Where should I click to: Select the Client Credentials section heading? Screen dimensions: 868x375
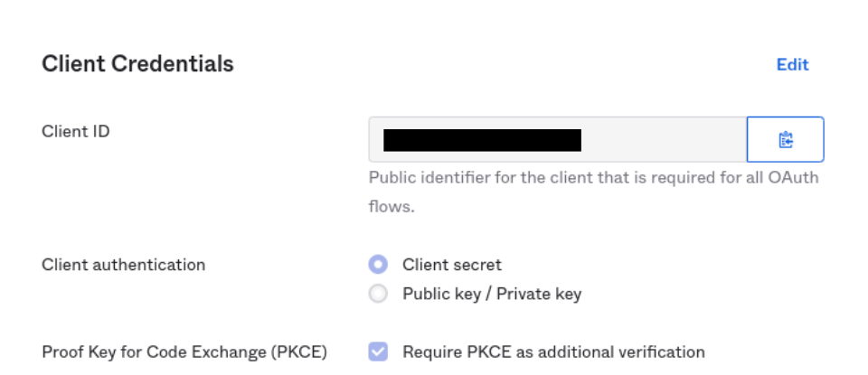pyautogui.click(x=137, y=64)
